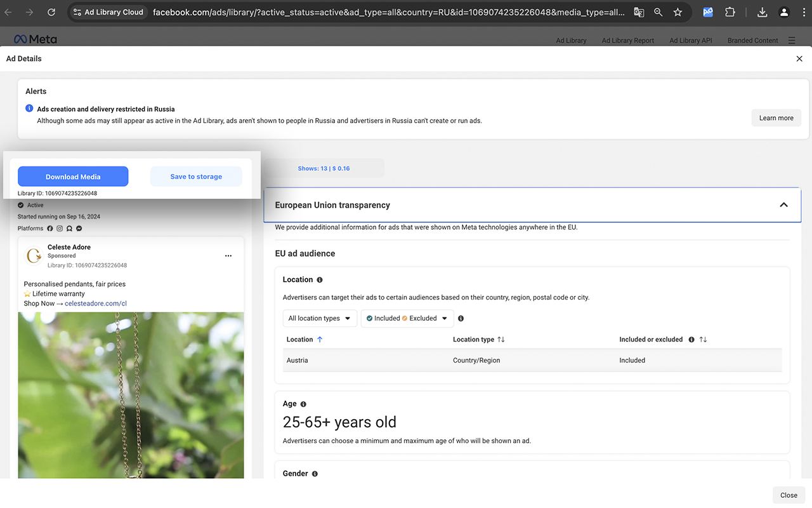Close the Ad Details dialog with X
The image size is (812, 508).
coord(799,58)
